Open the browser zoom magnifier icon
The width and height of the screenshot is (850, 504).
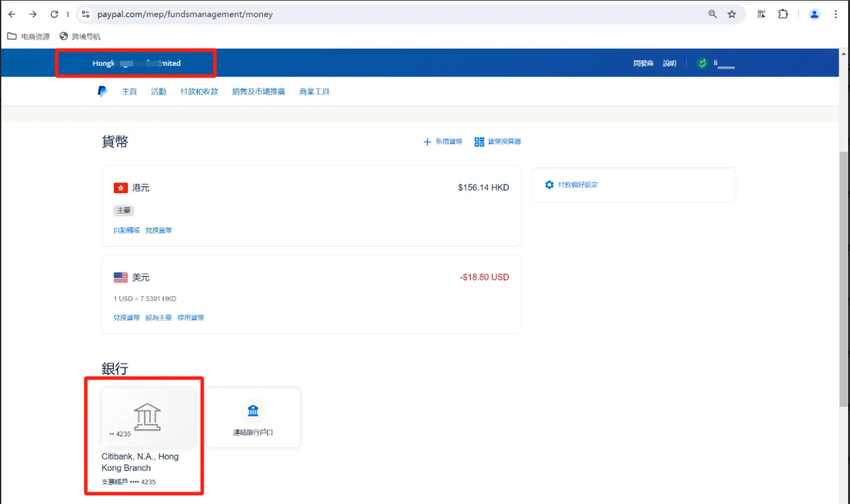713,14
